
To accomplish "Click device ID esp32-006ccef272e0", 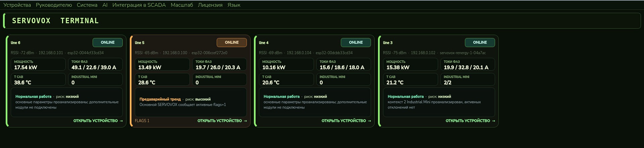I will pos(209,53).
